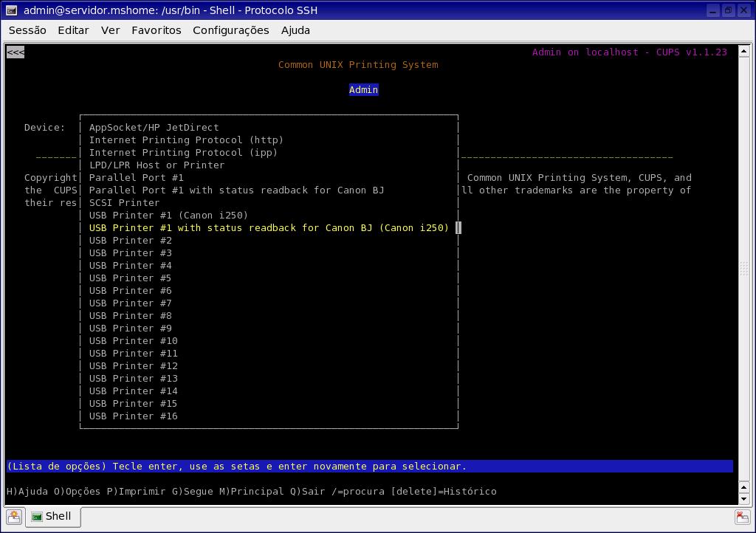The image size is (756, 533).
Task: Open the Favoritos menu
Action: pyautogui.click(x=156, y=30)
